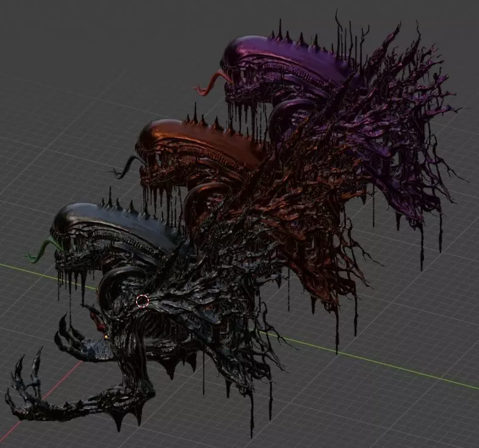The width and height of the screenshot is (479, 448).
Task: Click the black alien's foremost clawed hand
Action: click(x=26, y=389)
